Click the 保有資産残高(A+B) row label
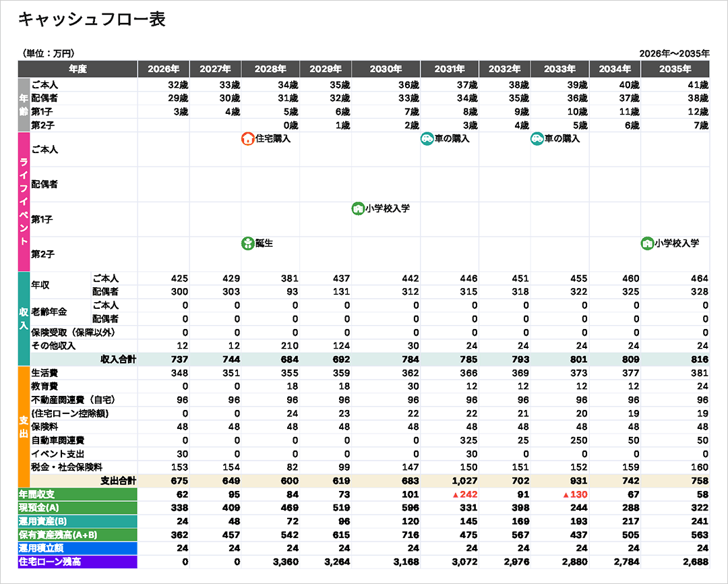Viewport: 728px width, 584px height. [x=78, y=535]
